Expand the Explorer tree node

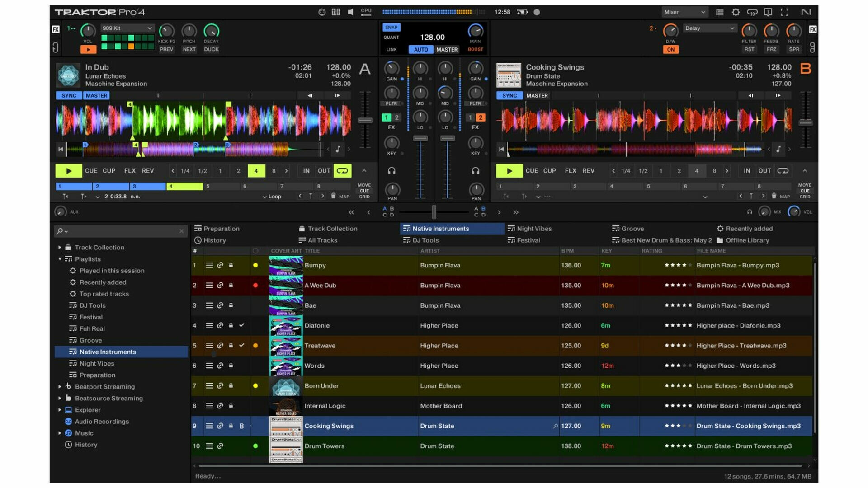click(60, 410)
